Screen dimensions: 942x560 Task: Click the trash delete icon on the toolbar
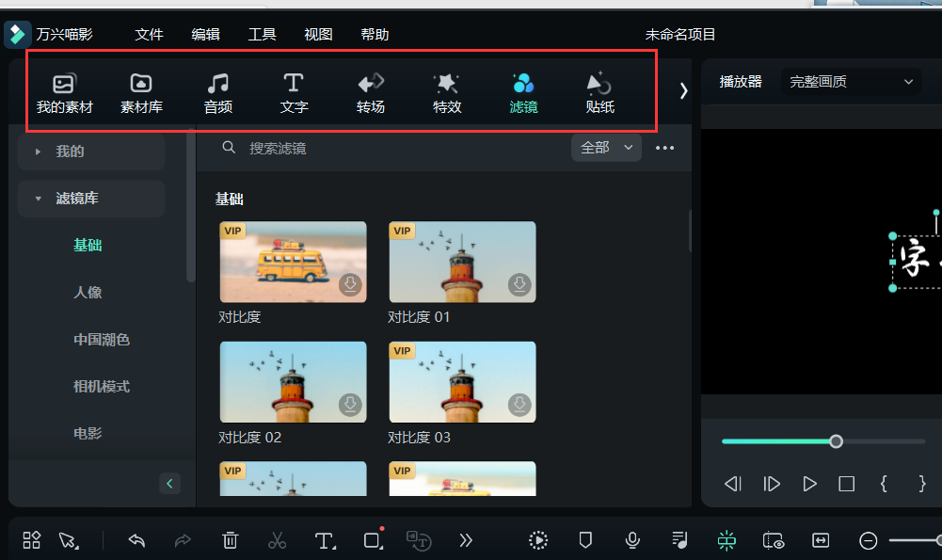pyautogui.click(x=231, y=540)
